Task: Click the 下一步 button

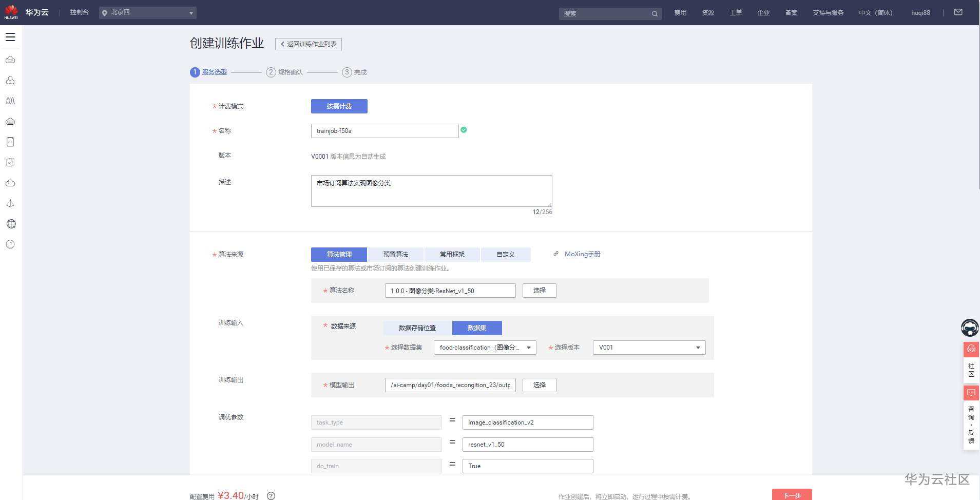Action: click(x=792, y=495)
